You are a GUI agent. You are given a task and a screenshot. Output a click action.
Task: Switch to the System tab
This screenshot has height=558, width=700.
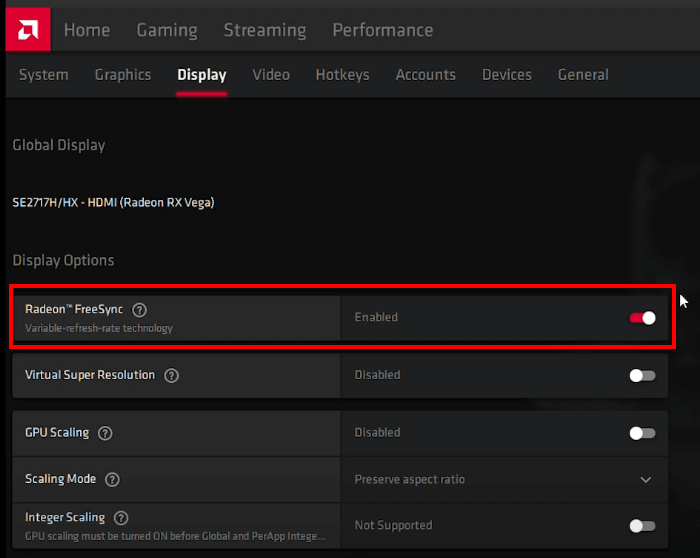pos(44,75)
